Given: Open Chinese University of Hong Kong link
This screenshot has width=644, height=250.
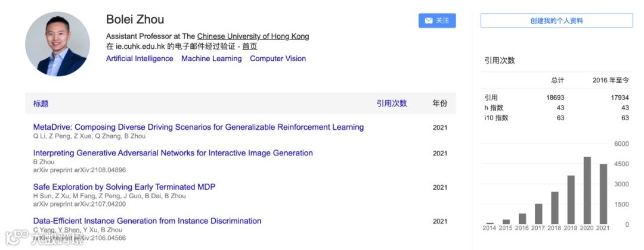Looking at the screenshot, I should click(253, 36).
